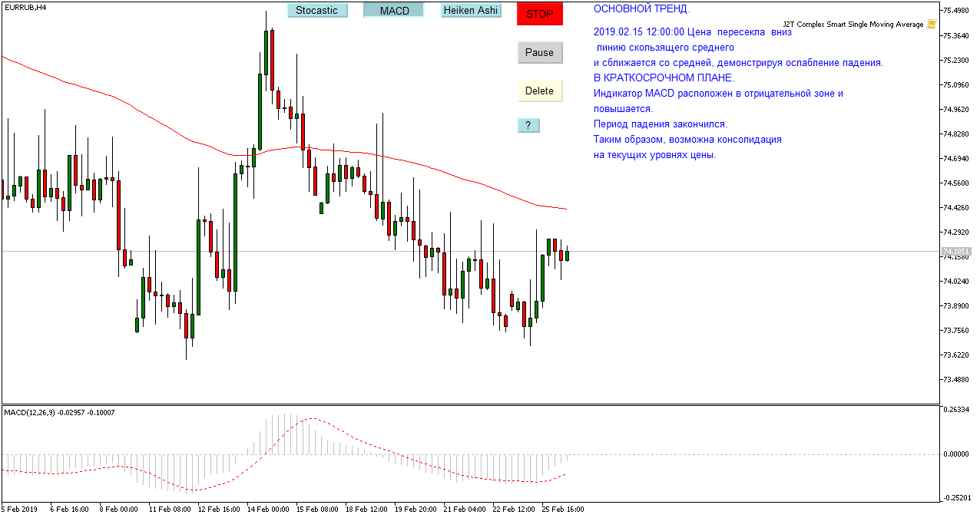Image resolution: width=980 pixels, height=518 pixels.
Task: Click the yellow script icon beside the indicator name
Action: click(932, 25)
